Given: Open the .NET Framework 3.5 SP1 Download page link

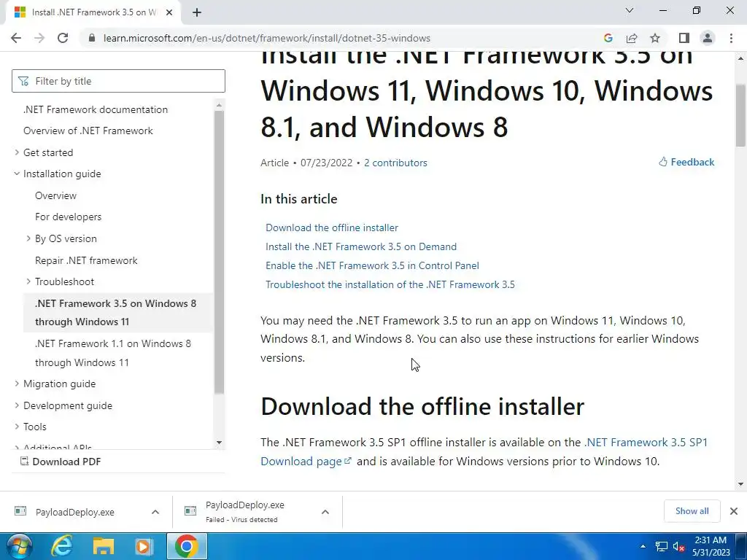Looking at the screenshot, I should (x=646, y=443).
